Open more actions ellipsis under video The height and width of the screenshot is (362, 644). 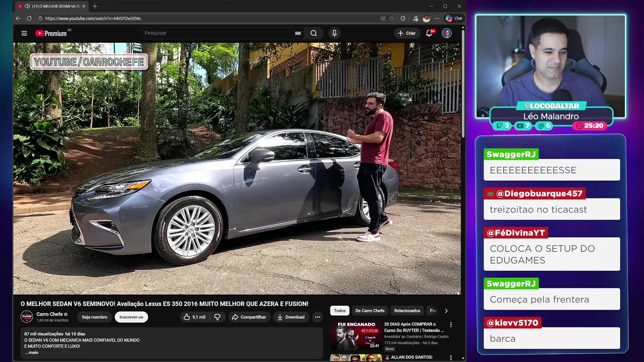coord(317,317)
